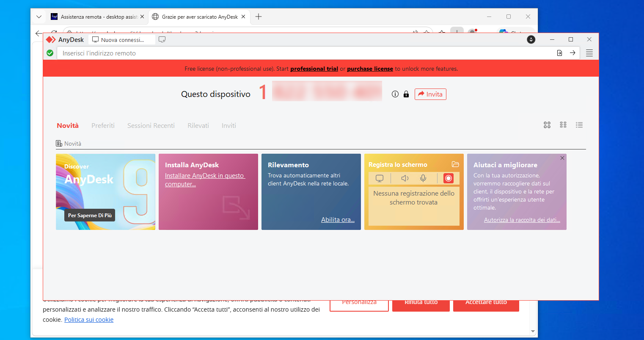This screenshot has height=340, width=644.
Task: Open the Rilevati tab
Action: click(x=198, y=125)
